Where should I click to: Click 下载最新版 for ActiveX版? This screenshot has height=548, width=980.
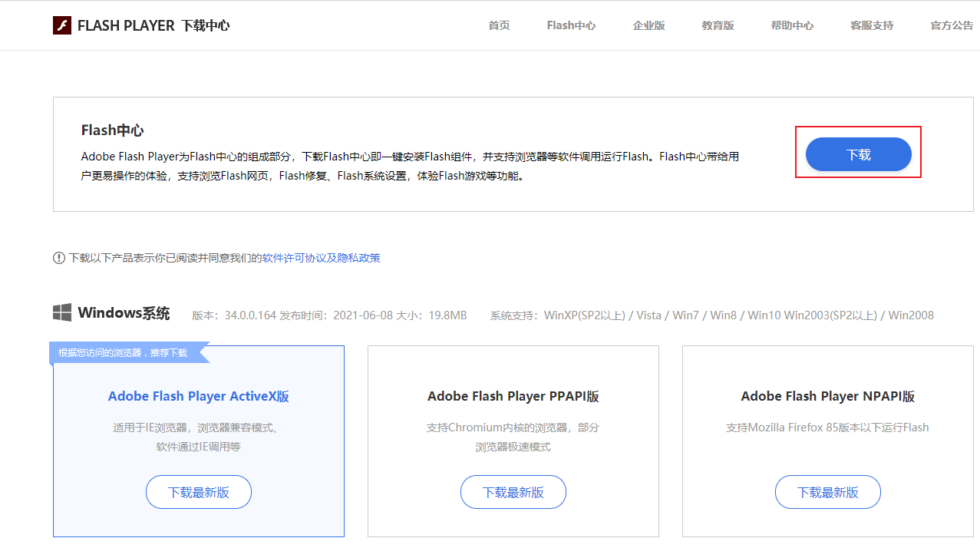click(199, 492)
